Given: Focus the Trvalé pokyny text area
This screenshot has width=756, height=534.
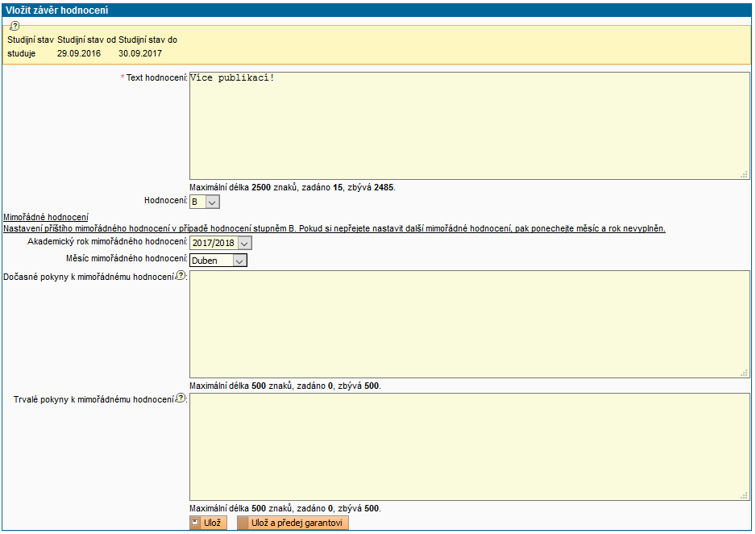Looking at the screenshot, I should click(469, 446).
